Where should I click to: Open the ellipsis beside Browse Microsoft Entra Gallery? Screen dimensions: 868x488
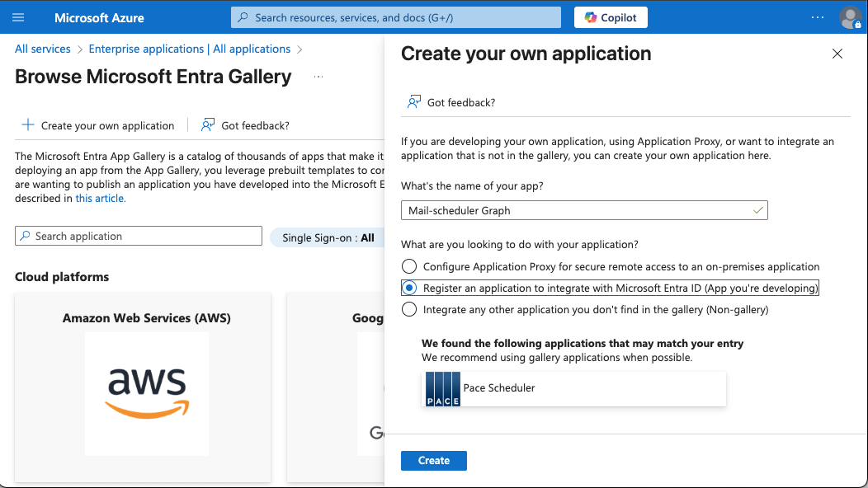(x=318, y=77)
